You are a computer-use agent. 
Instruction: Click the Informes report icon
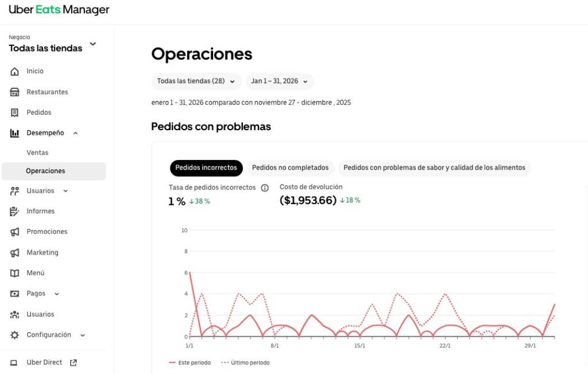coord(14,211)
